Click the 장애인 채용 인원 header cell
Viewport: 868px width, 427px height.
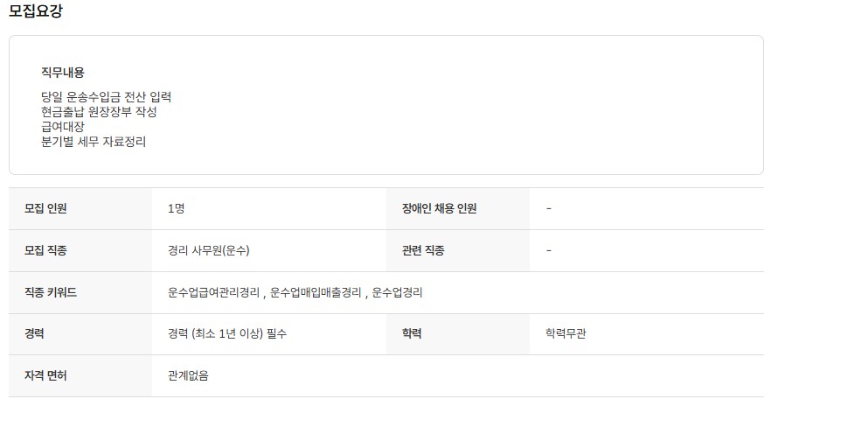pos(439,208)
